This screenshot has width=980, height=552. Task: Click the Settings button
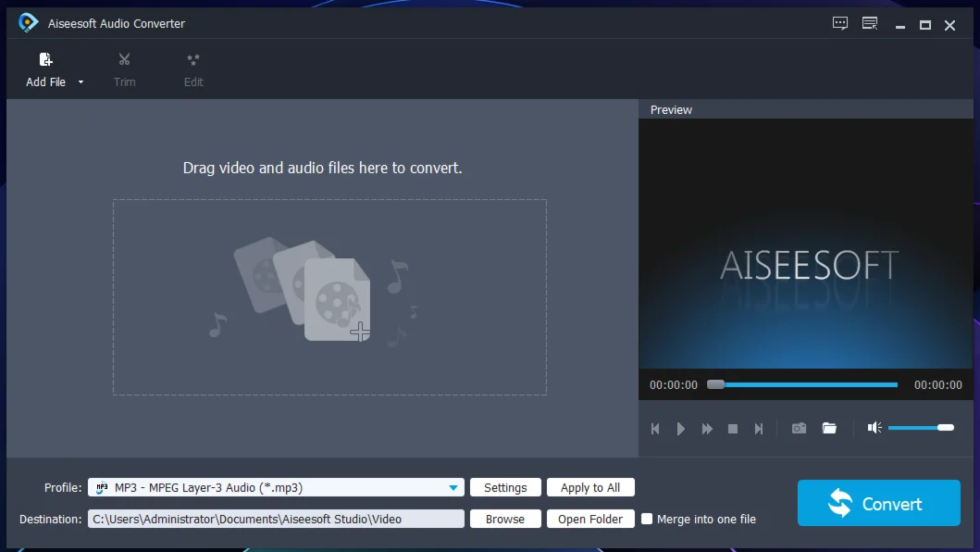point(505,488)
